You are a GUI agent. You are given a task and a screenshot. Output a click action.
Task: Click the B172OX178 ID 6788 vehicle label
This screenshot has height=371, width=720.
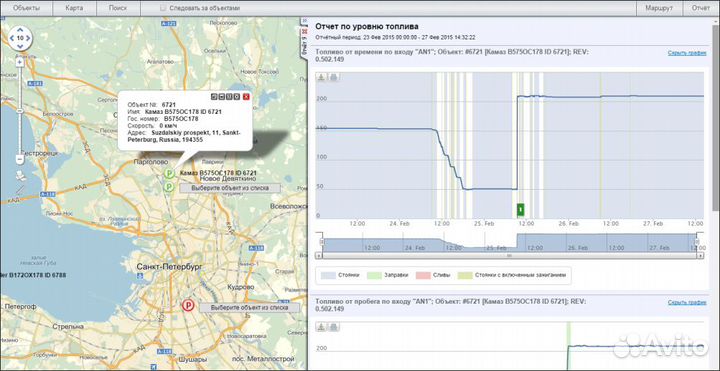pos(33,275)
